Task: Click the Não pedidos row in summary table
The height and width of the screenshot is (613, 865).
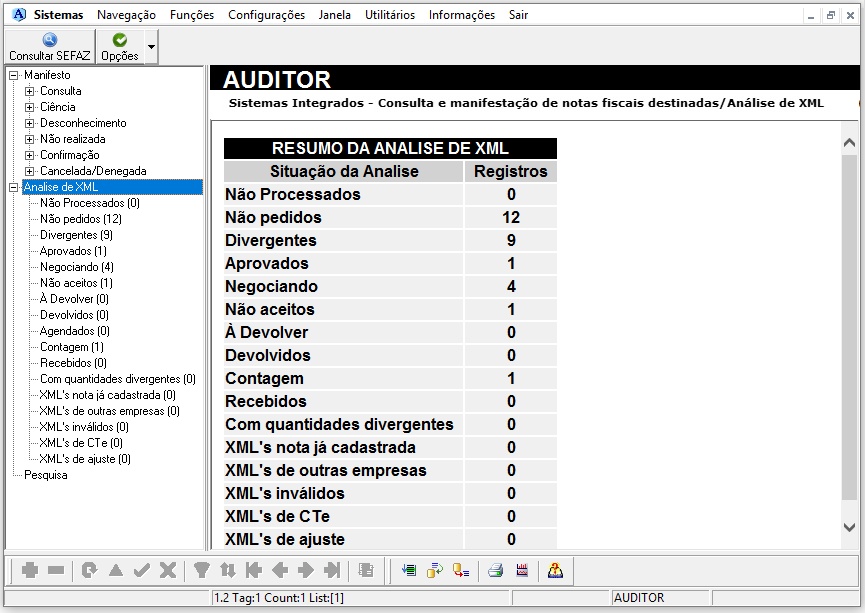Action: pos(390,217)
